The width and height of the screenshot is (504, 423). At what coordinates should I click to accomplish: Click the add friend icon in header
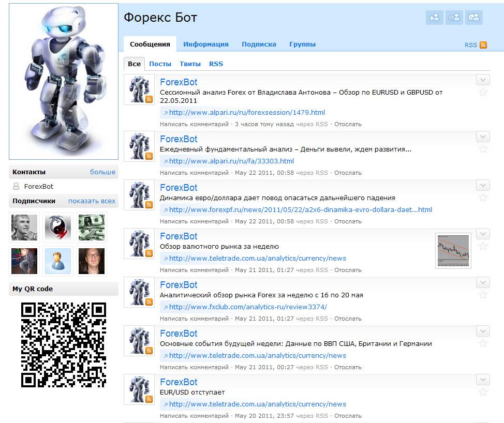point(434,18)
